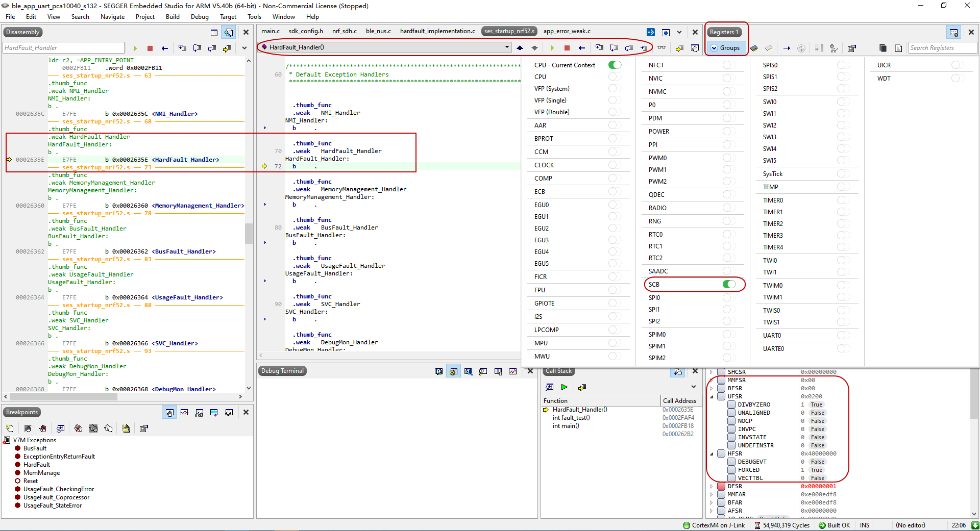Viewport: 980px width, 531px height.
Task: Switch to the main.c editor tab
Action: pos(270,31)
